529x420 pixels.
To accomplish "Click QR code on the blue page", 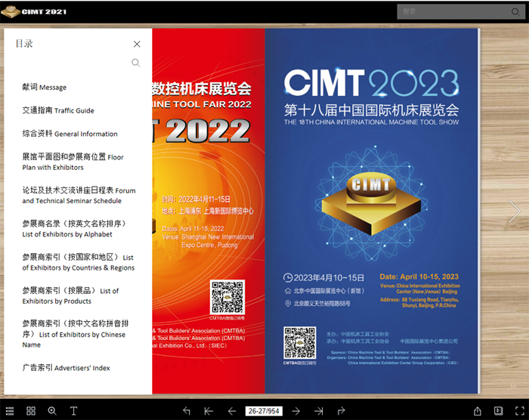I will [x=299, y=342].
